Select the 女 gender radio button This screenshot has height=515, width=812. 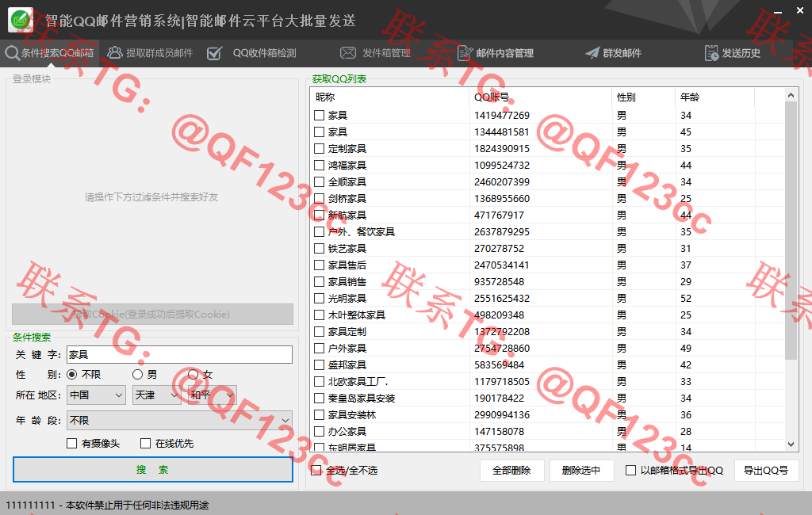[193, 374]
